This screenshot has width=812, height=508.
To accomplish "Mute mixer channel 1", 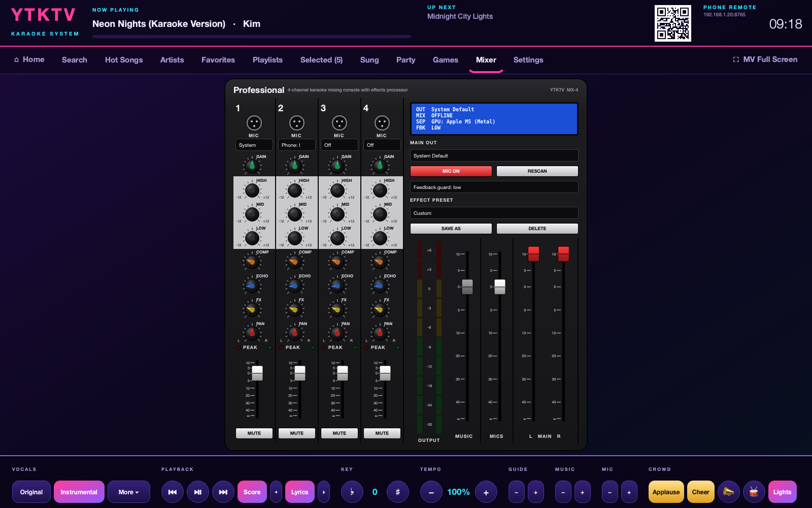I will 254,433.
